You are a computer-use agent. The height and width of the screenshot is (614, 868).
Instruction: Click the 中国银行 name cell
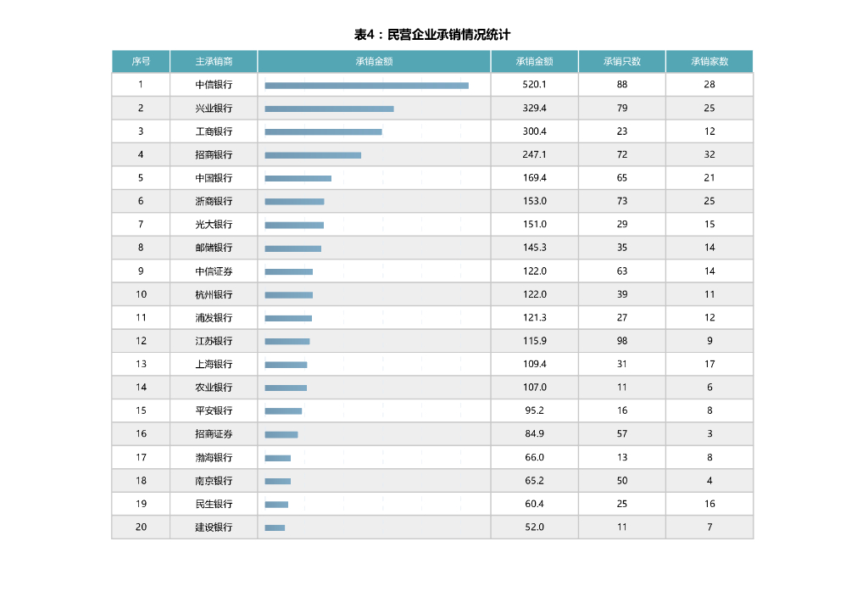214,178
